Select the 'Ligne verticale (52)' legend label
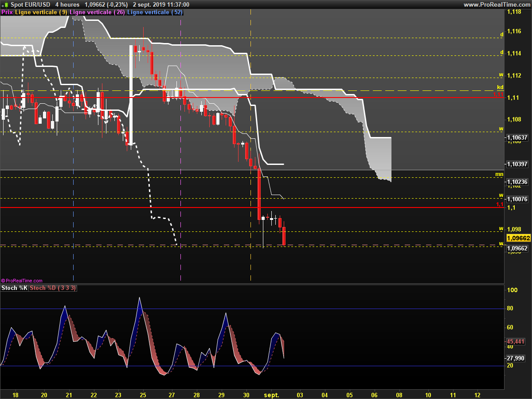 [x=155, y=12]
